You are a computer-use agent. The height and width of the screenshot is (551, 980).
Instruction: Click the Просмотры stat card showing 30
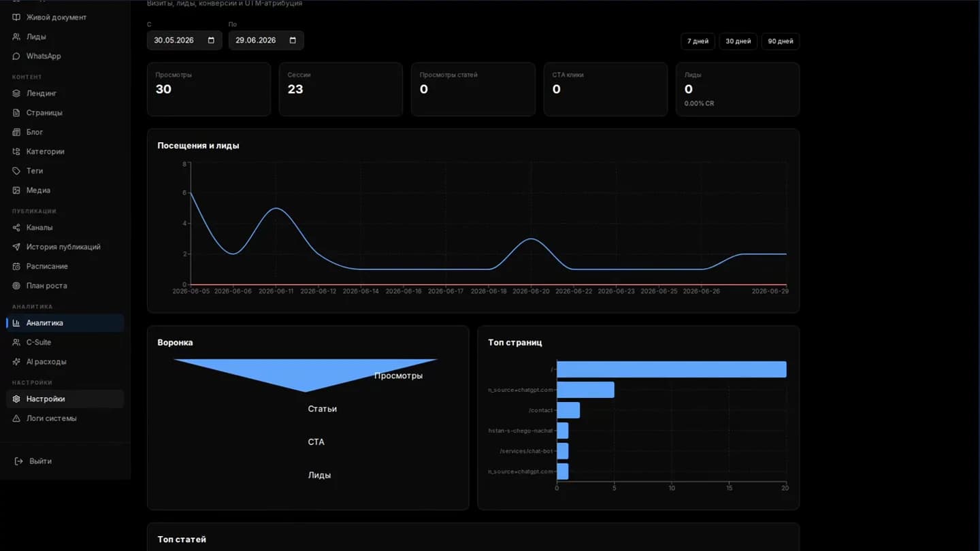point(209,89)
